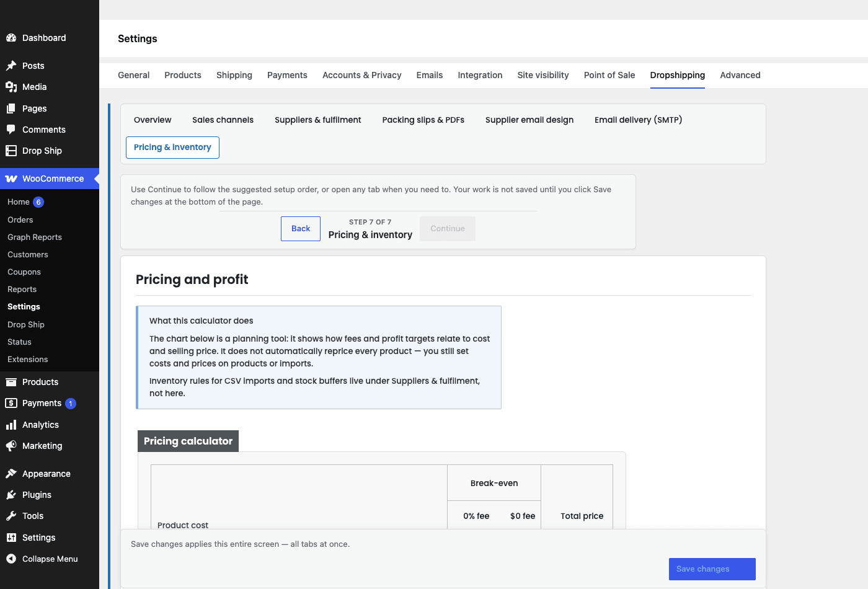Open WooCommerce Settings submenu link
Viewport: 868px width, 589px height.
[24, 307]
